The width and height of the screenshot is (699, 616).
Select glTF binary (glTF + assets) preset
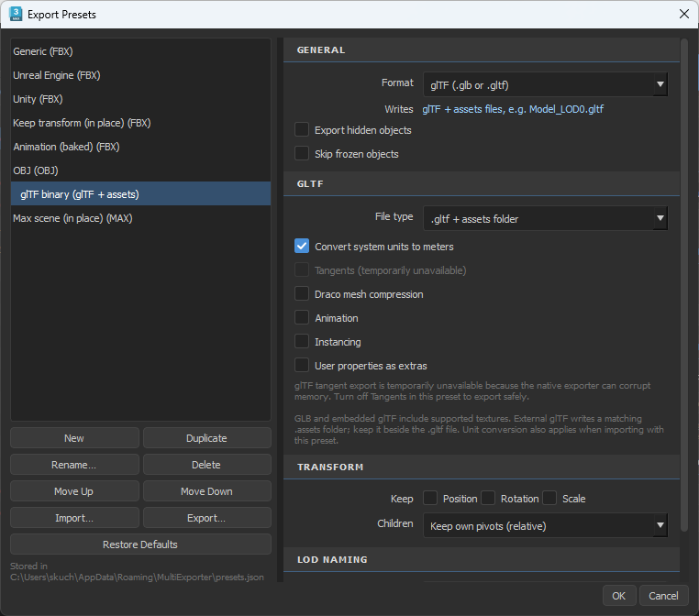click(x=140, y=194)
